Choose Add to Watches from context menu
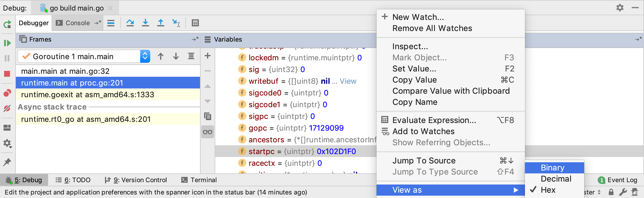 pyautogui.click(x=423, y=132)
